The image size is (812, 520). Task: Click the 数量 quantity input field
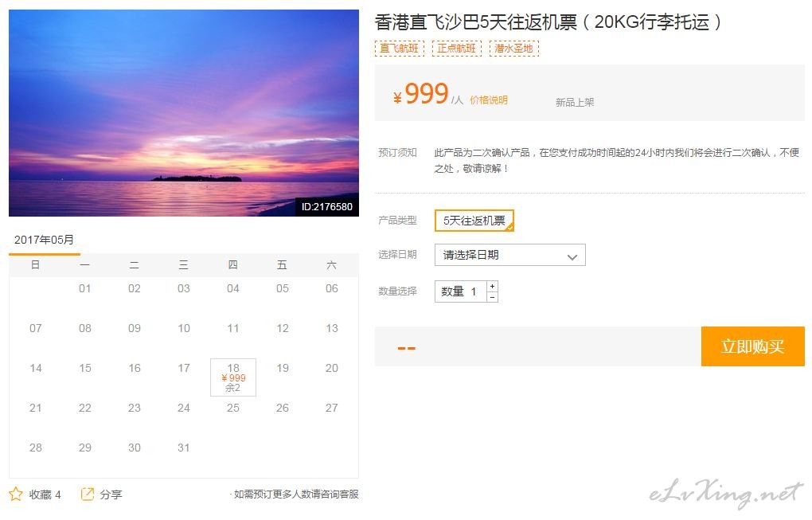(461, 291)
